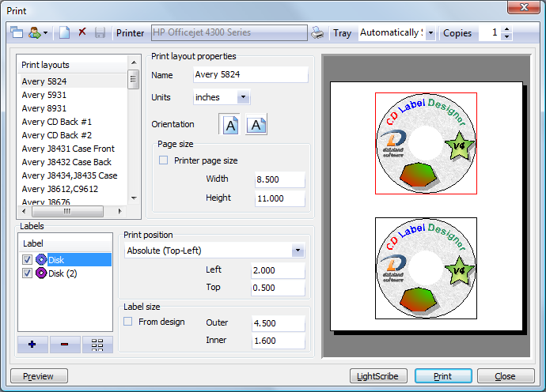The image size is (546, 392).
Task: Open the Print position dropdown
Action: tap(298, 251)
